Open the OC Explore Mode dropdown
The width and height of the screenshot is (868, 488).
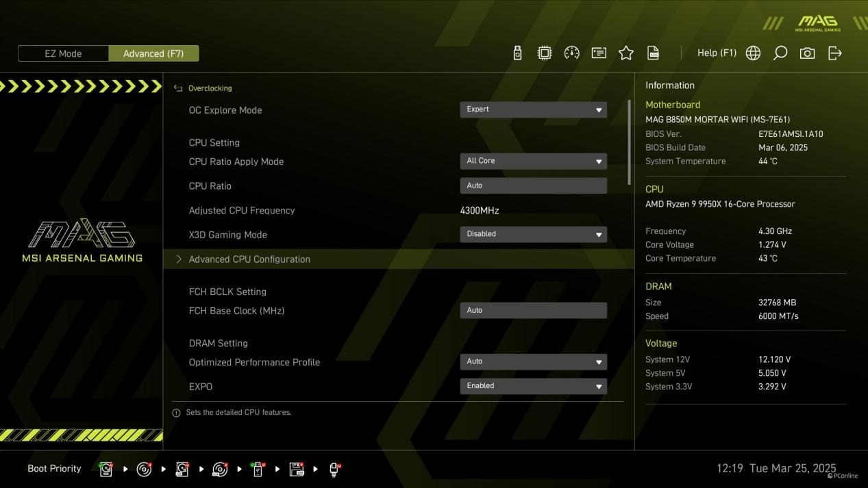click(533, 110)
